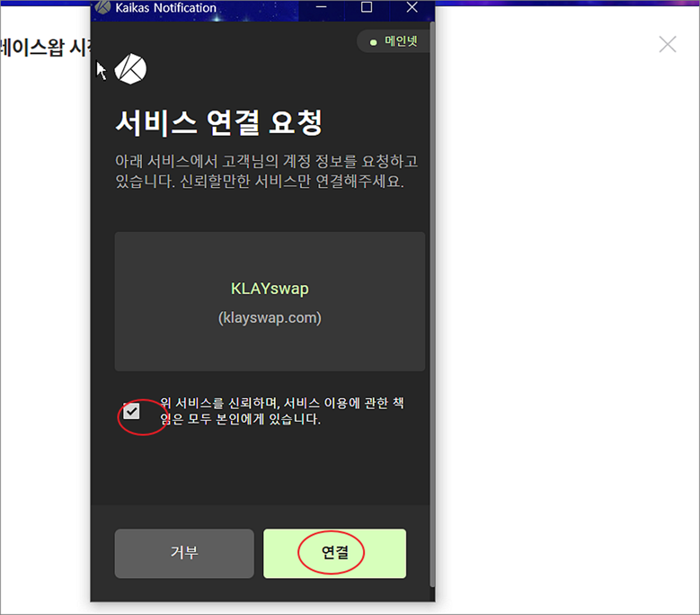Click the Kaikas logo in the popup
The image size is (700, 615).
pos(130,69)
